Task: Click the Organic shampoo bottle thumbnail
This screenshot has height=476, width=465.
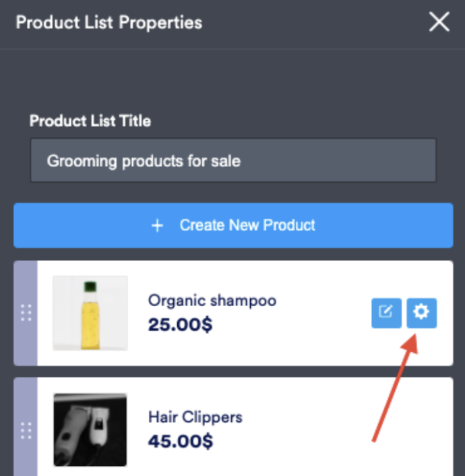Action: 90,313
